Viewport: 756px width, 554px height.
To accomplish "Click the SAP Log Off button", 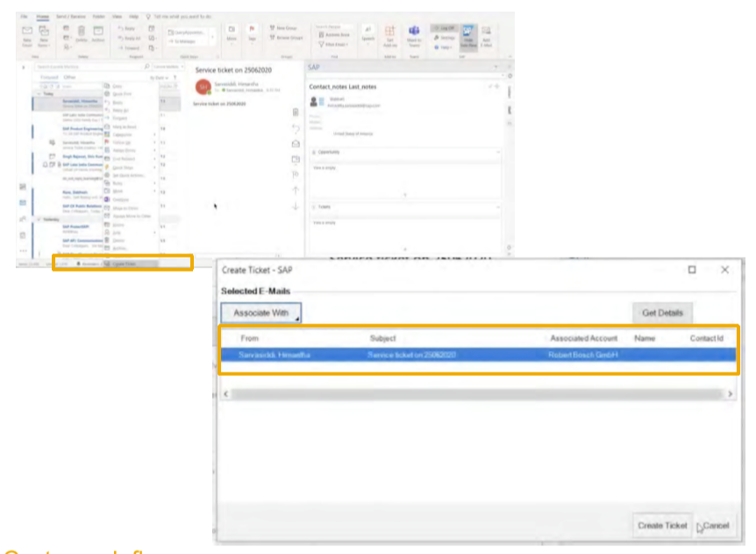I will (x=444, y=28).
